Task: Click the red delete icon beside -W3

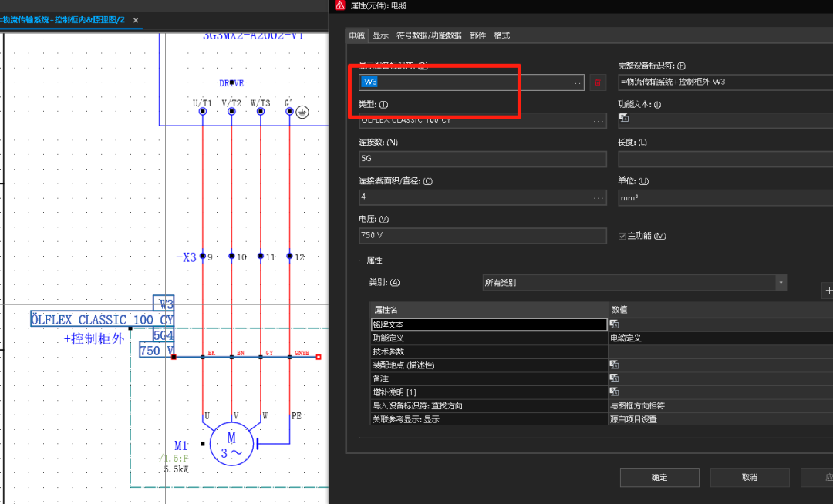Action: tap(597, 82)
